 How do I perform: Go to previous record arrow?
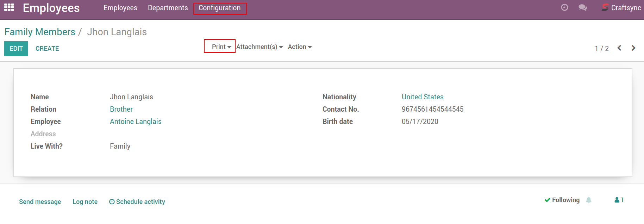(619, 48)
